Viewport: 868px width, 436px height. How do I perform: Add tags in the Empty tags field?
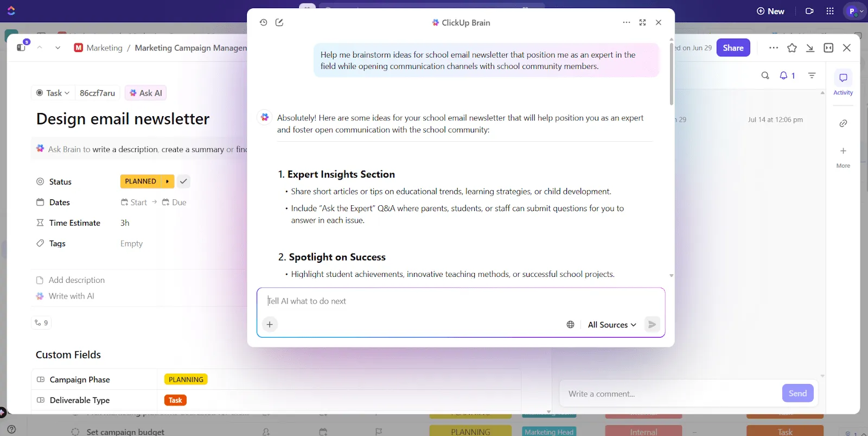click(x=131, y=243)
